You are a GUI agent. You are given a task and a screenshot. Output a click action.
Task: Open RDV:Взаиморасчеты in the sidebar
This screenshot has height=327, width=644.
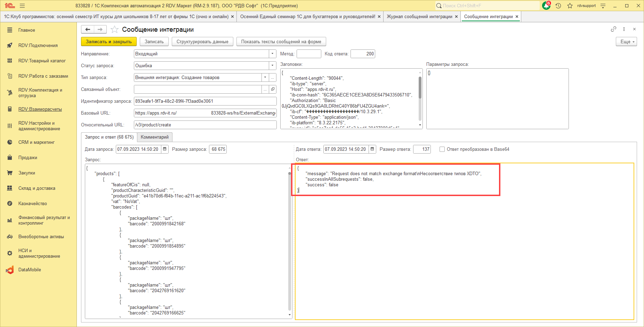40,109
